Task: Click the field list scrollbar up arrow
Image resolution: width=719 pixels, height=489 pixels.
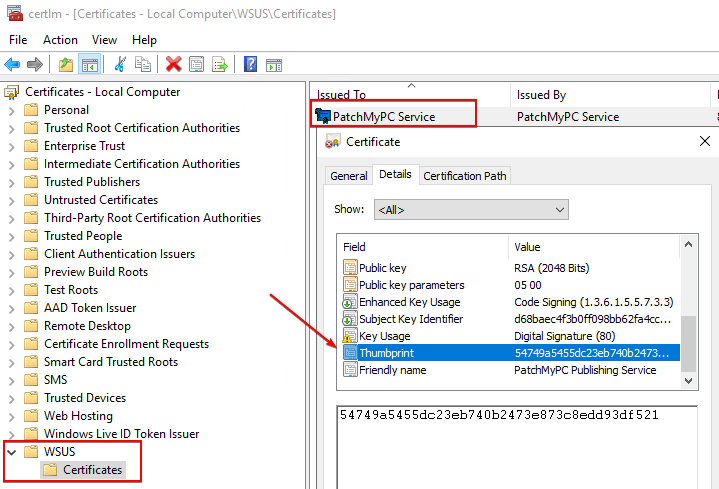Action: [688, 244]
